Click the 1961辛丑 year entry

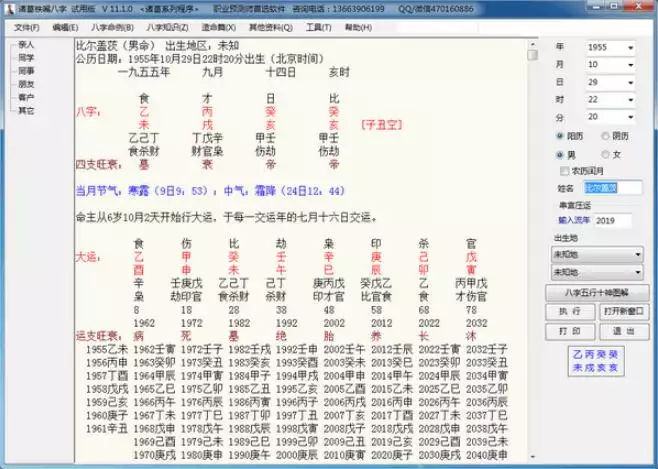[x=107, y=429]
